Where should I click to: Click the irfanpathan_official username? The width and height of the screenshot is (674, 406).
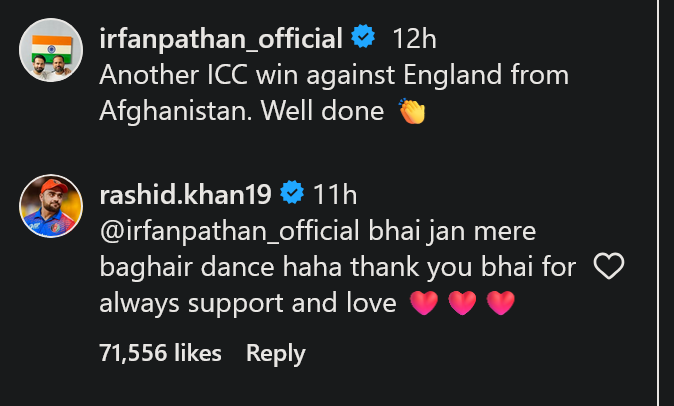click(x=220, y=39)
